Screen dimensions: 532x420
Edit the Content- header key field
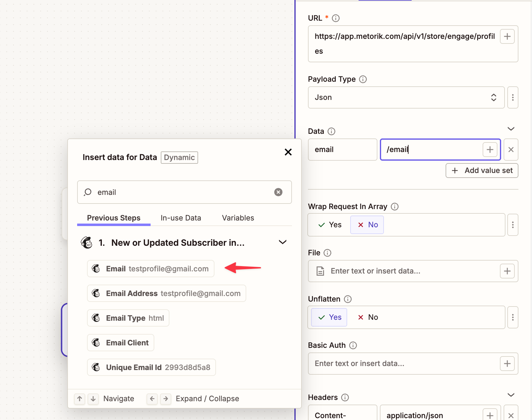(x=343, y=413)
